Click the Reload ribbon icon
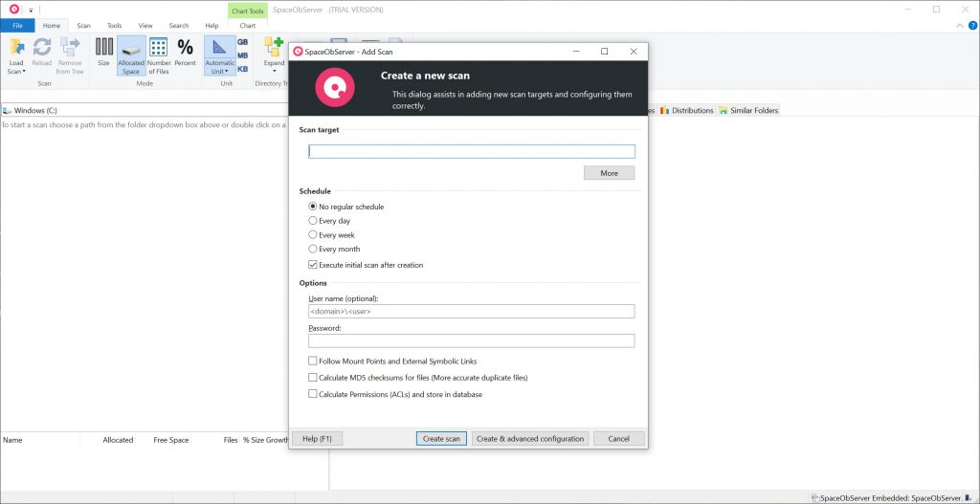The image size is (980, 504). coord(42,47)
